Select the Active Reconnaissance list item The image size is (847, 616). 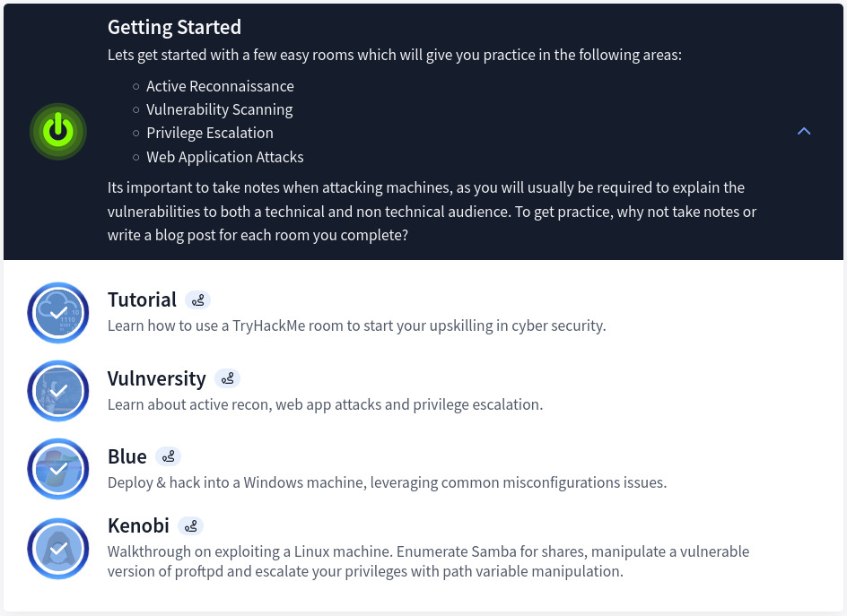pos(220,86)
